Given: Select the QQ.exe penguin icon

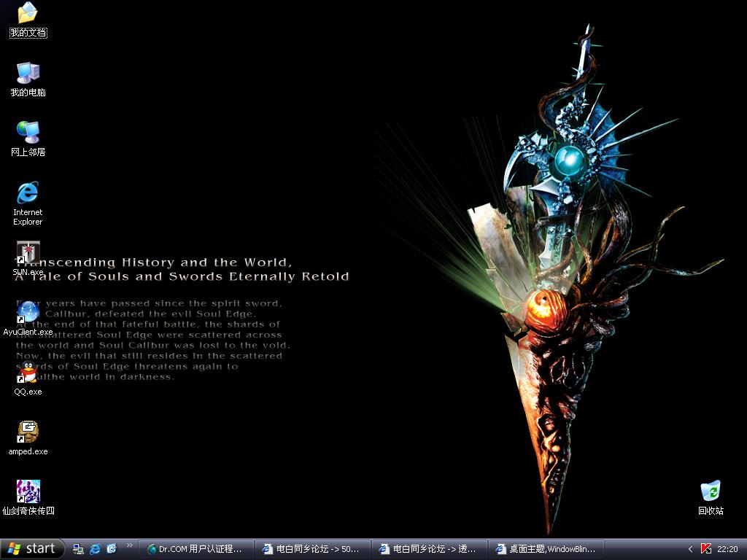Looking at the screenshot, I should click(28, 373).
